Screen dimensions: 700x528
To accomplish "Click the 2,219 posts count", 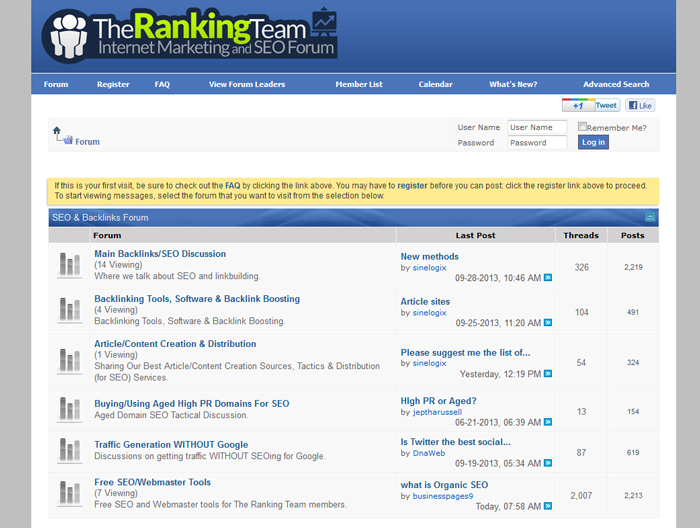I will click(633, 267).
